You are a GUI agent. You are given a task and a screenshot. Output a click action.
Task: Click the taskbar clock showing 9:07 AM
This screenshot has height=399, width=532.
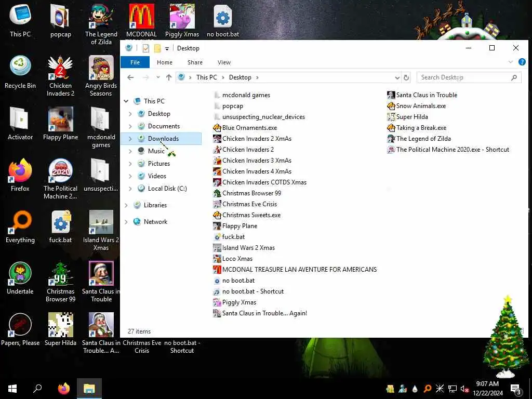click(487, 389)
